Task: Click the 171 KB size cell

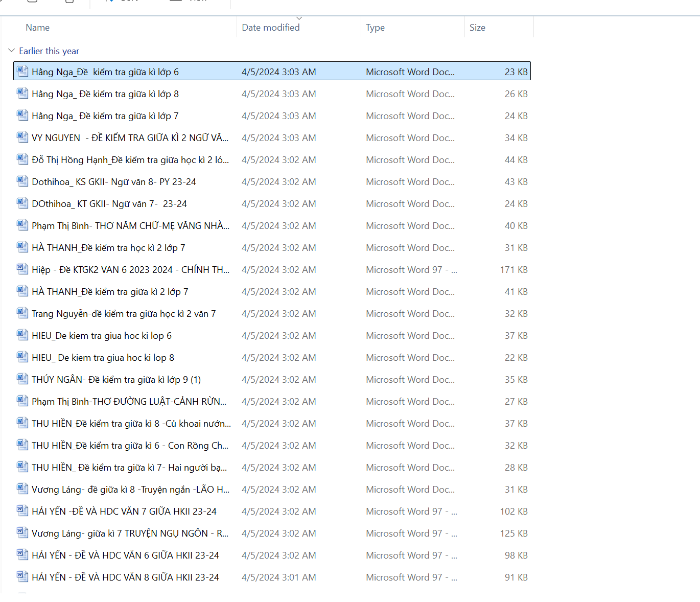Action: tap(514, 270)
